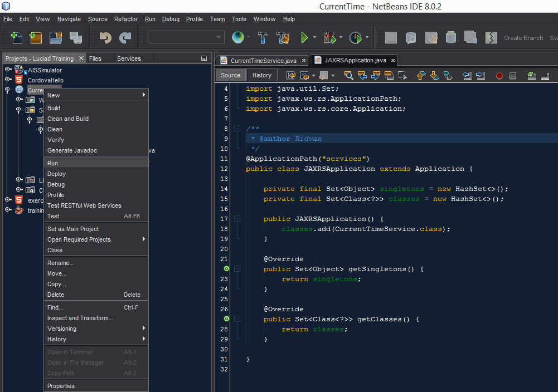Collapse the code fold at line 17
The height and width of the screenshot is (392, 558).
237,219
